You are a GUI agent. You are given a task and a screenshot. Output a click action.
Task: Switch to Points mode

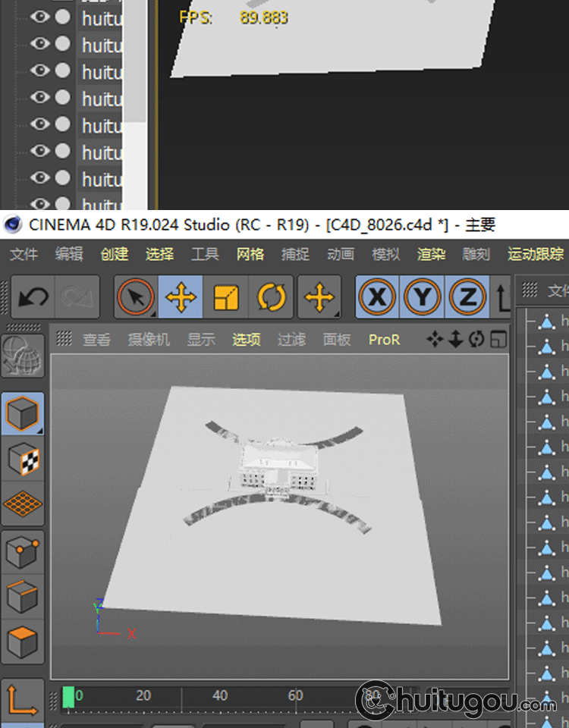point(23,552)
